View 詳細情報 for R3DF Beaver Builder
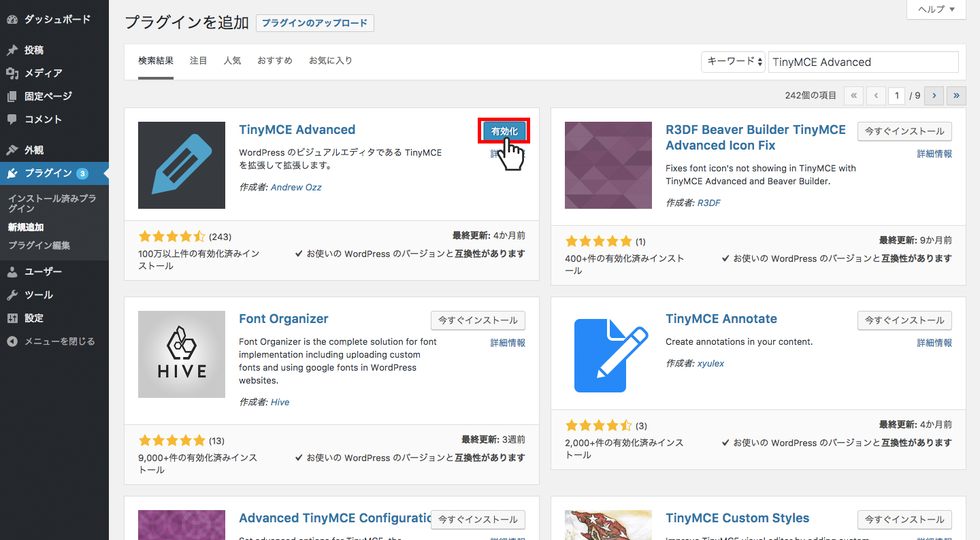Viewport: 980px width, 540px height. pyautogui.click(x=934, y=154)
